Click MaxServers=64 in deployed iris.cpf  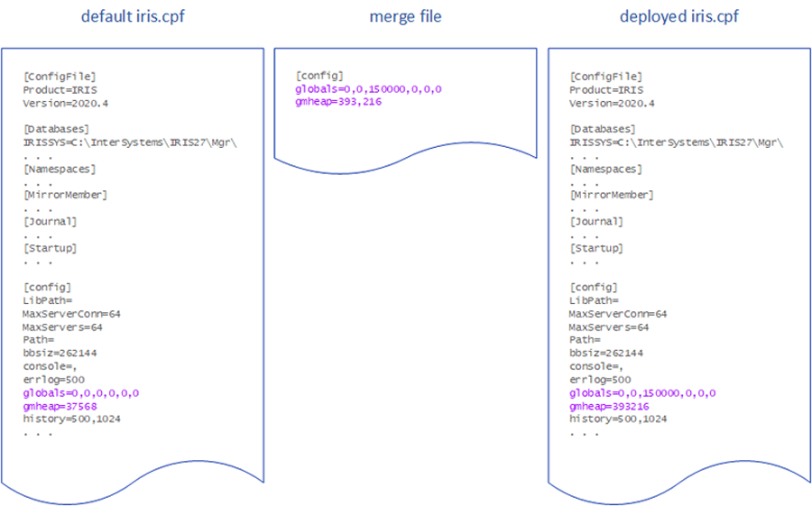point(608,327)
